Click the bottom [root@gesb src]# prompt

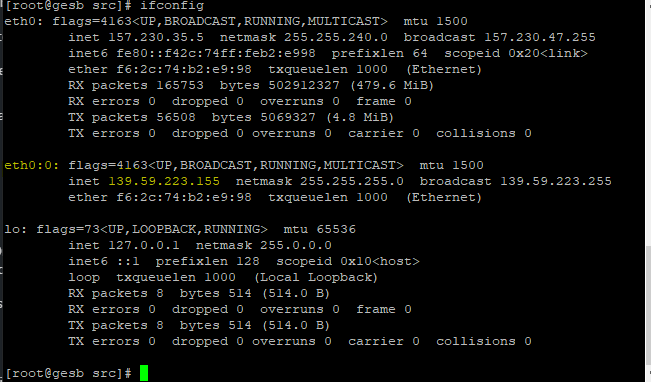[69, 373]
